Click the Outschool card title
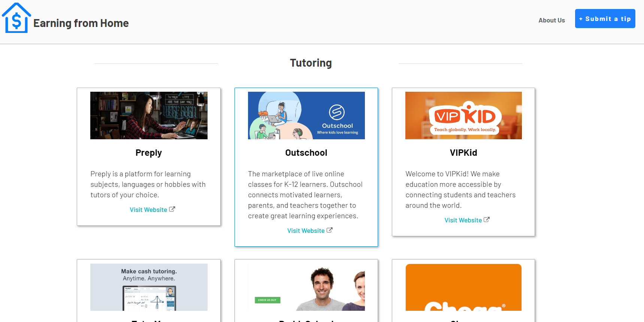The width and height of the screenshot is (644, 322). (306, 153)
